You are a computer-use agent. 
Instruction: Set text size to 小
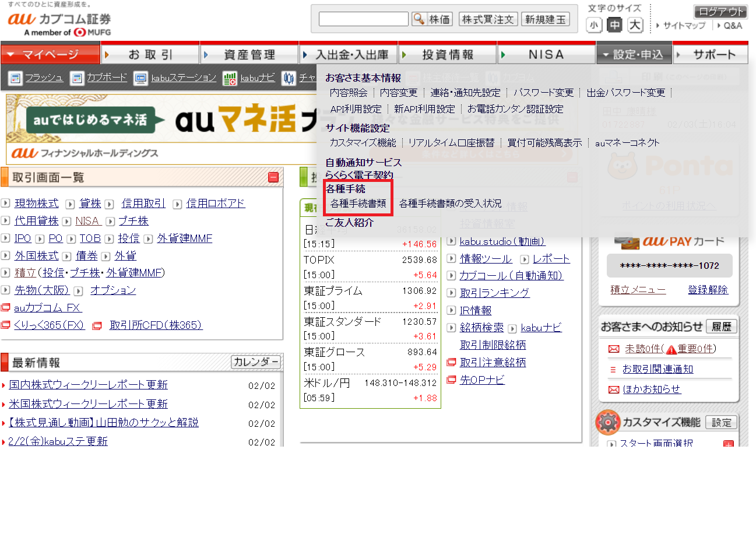coord(593,25)
